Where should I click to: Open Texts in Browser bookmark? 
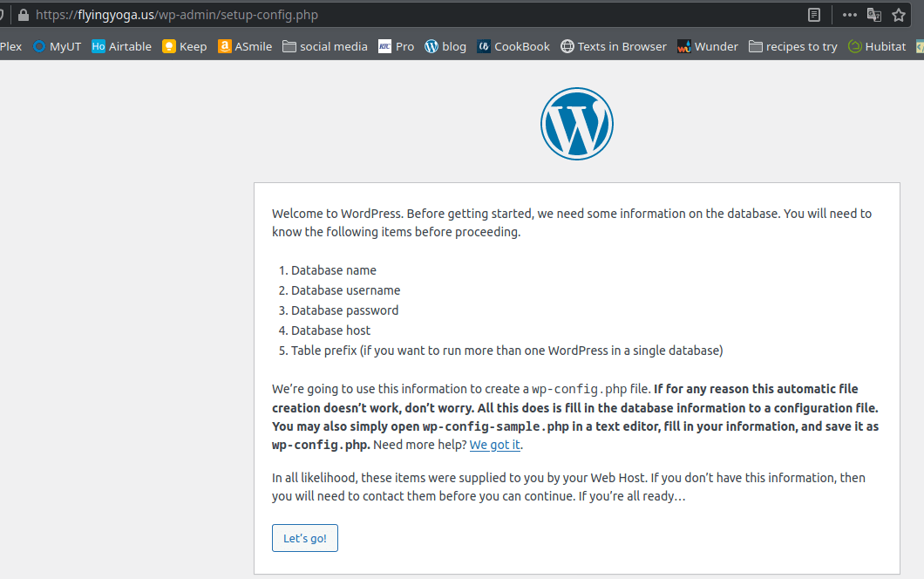pos(614,46)
